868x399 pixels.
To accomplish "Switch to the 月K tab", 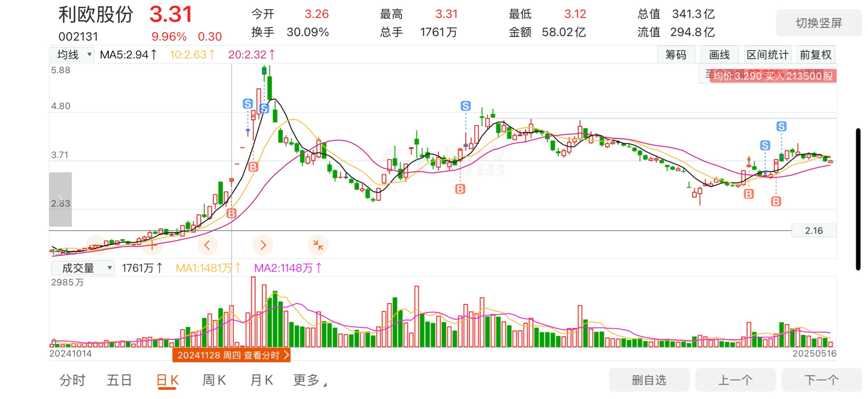I will 262,380.
